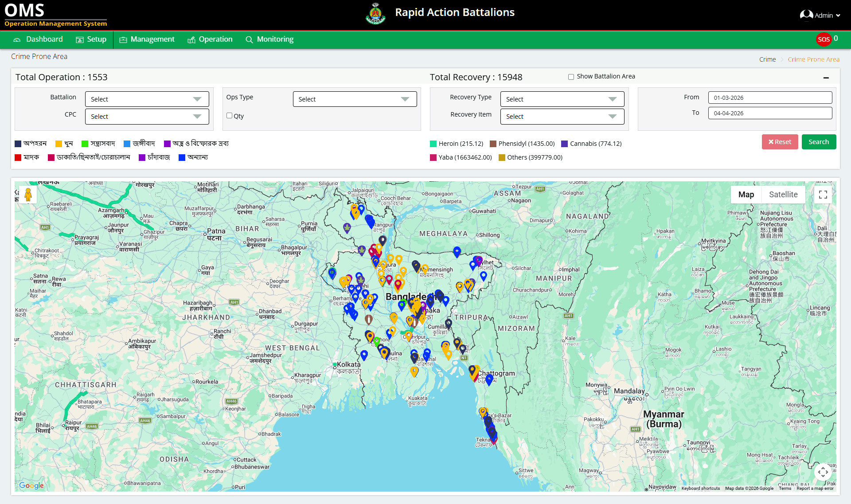Enable the Show Battalion Area checkbox

(571, 77)
